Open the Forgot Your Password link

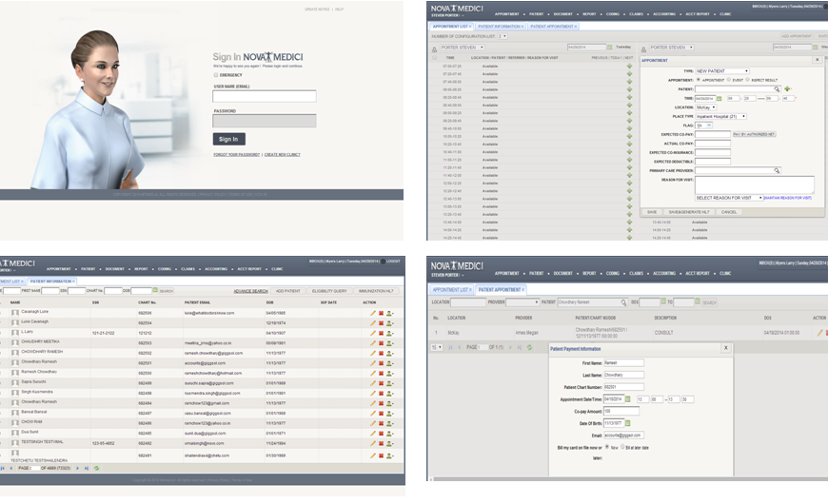coord(236,154)
